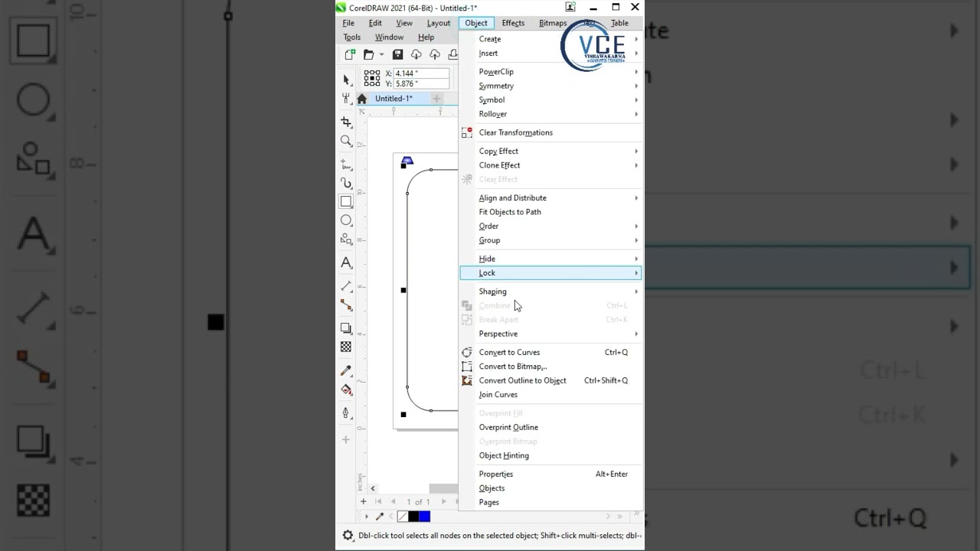The width and height of the screenshot is (980, 551).
Task: Click the no-color swatch
Action: [402, 517]
